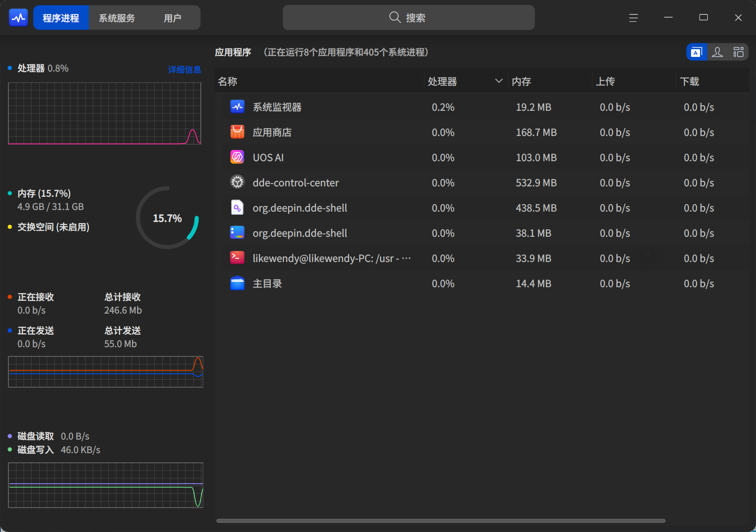Viewport: 756px width, 532px height.
Task: Click the System Monitor app logo
Action: 18,18
